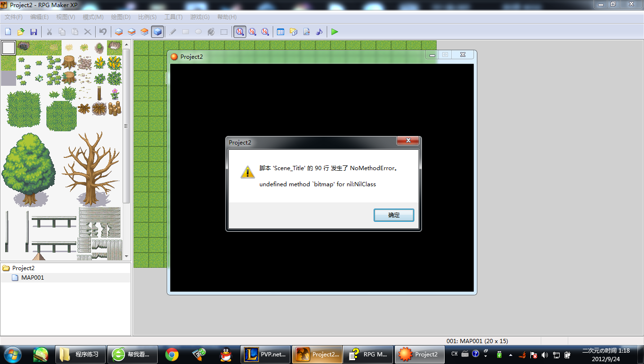Screen dimensions: 644x364
Task: Click the Delete X toolbar icon
Action: [x=88, y=32]
